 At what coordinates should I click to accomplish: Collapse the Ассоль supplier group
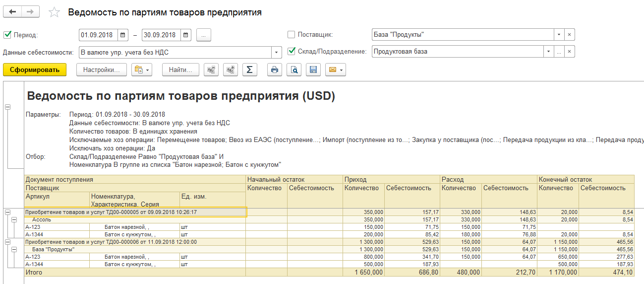click(14, 219)
